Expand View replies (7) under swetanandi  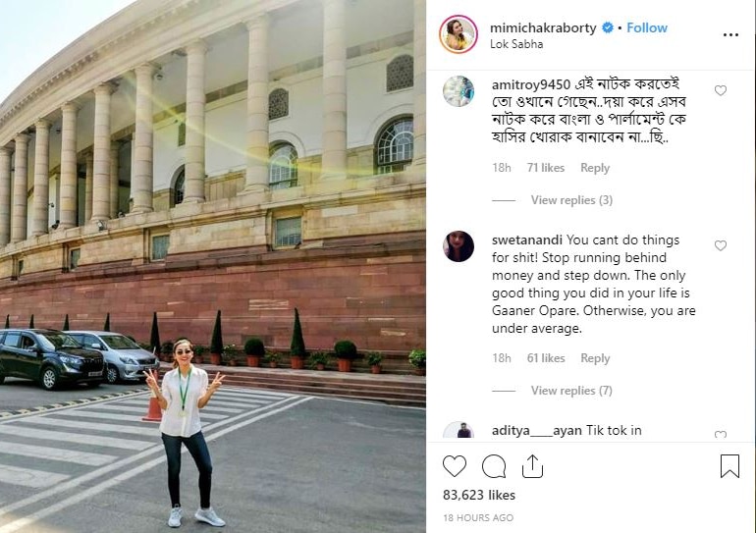[571, 391]
